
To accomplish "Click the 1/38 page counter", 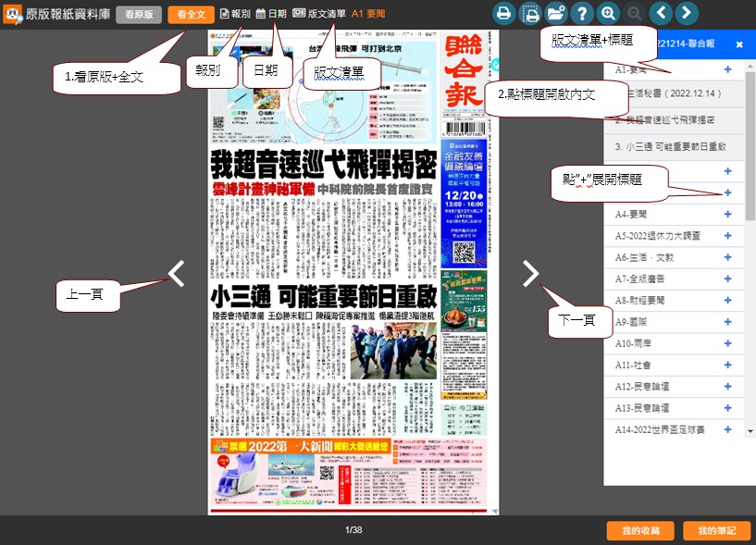I will click(353, 530).
